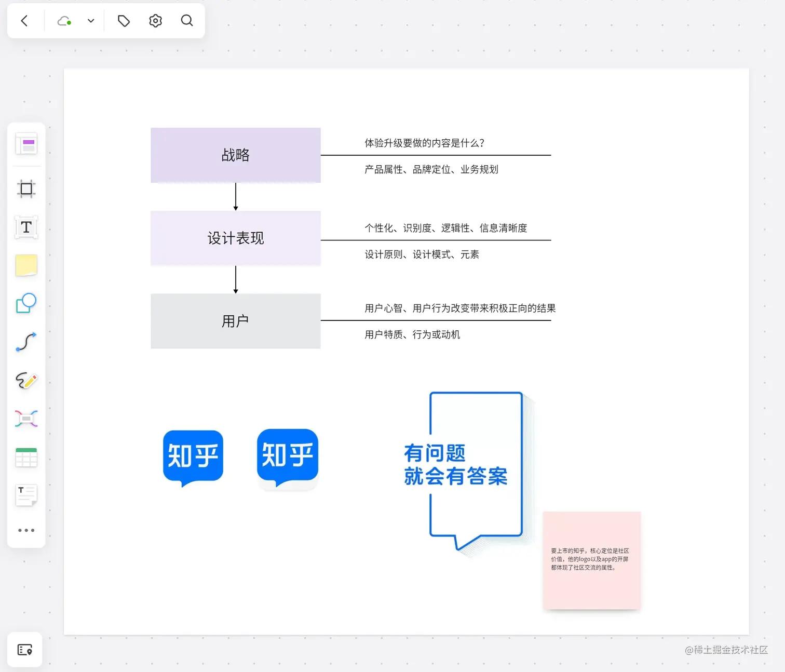Select the pink sticky note
The height and width of the screenshot is (672, 785).
point(592,560)
